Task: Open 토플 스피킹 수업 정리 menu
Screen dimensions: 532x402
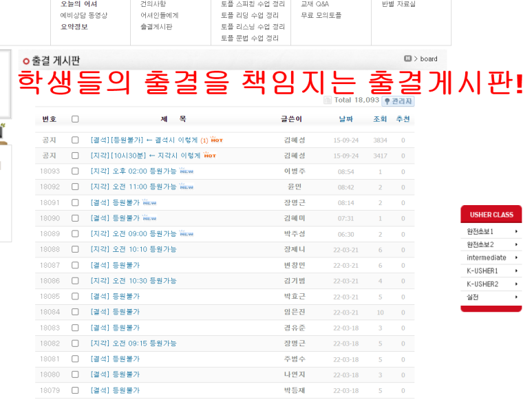Action: pyautogui.click(x=253, y=3)
